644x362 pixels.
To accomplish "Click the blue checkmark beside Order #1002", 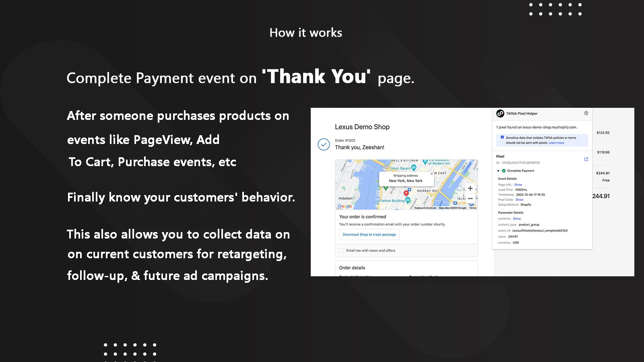I will coord(324,144).
